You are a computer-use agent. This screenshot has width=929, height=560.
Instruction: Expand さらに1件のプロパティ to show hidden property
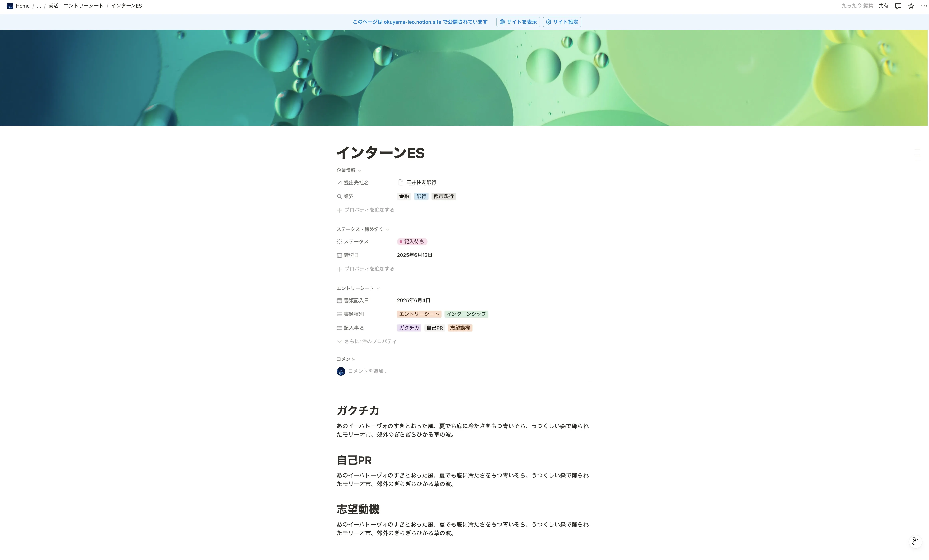click(x=366, y=341)
